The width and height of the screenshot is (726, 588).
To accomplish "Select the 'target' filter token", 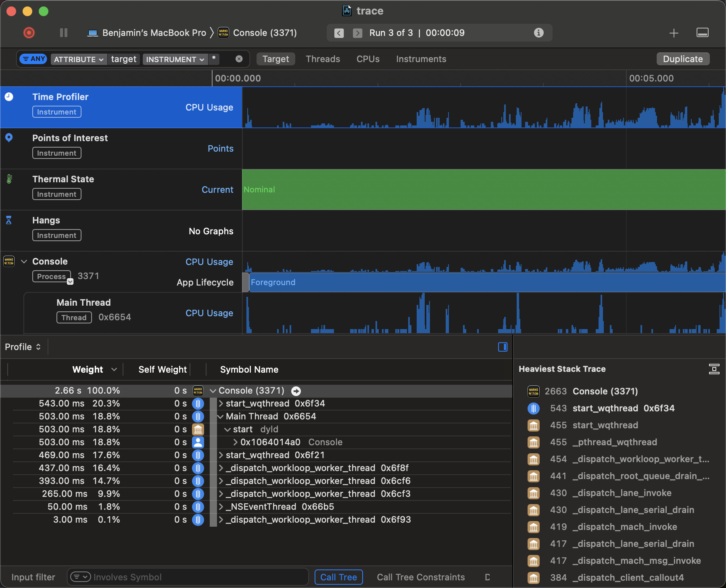I will tap(124, 59).
